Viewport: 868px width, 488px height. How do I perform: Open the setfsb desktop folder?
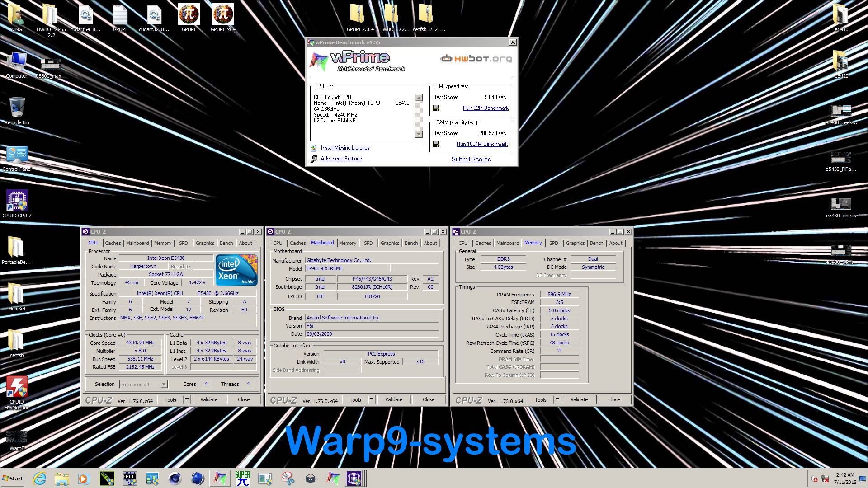(17, 343)
